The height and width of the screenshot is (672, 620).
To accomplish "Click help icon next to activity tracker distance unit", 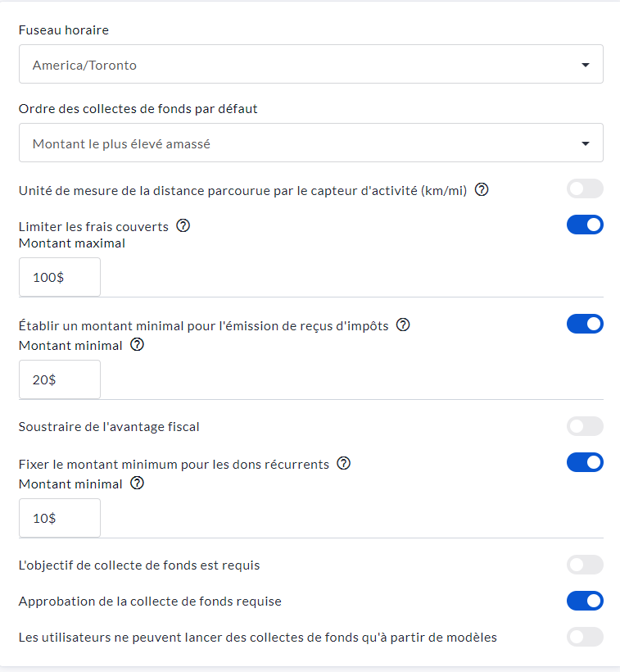I will coord(482,190).
